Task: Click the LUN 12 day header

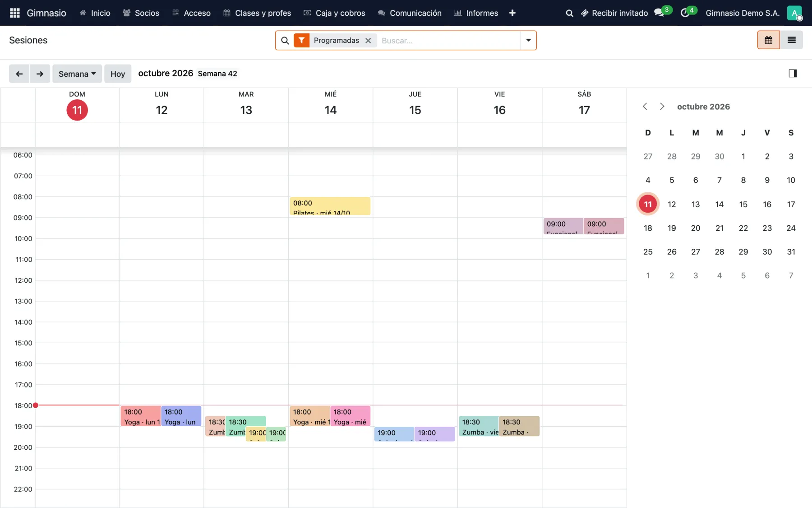Action: pos(161,105)
